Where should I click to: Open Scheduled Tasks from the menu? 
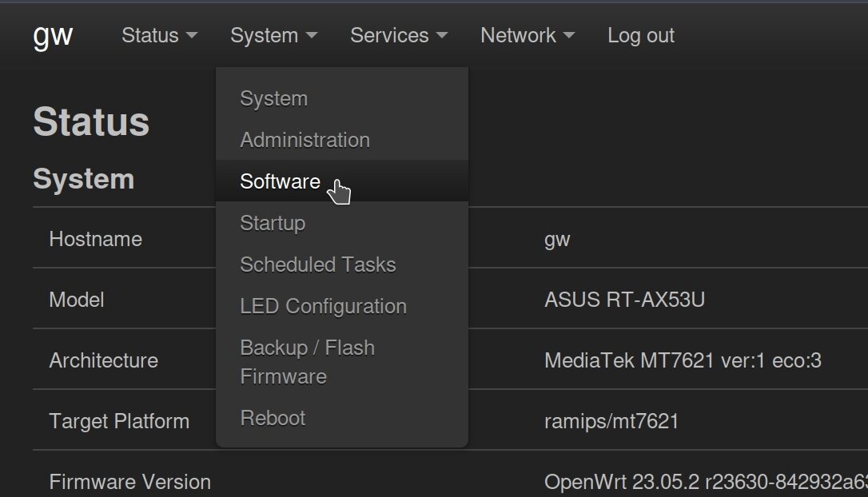317,265
